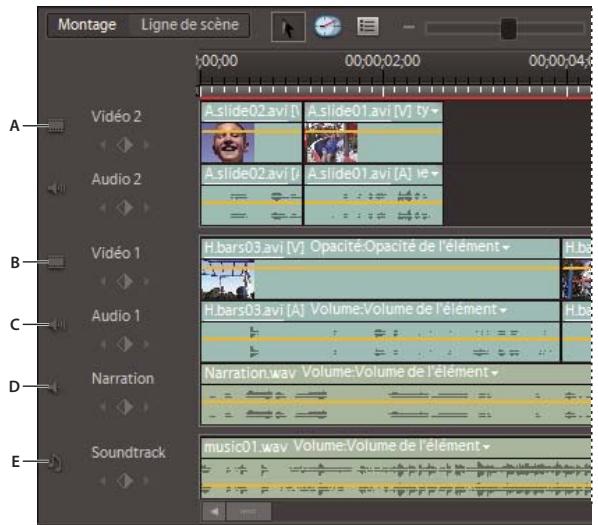The image size is (598, 525).
Task: Go to next keyframe on Vidéo 1
Action: click(146, 281)
